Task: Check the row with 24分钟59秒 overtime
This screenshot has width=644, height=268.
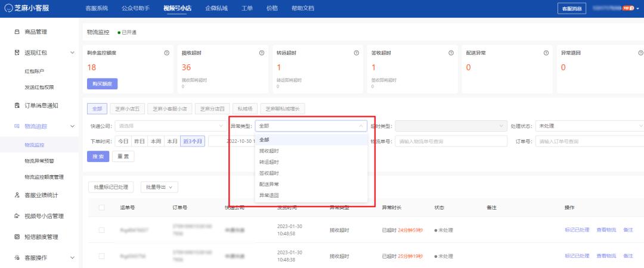Action: 101,230
